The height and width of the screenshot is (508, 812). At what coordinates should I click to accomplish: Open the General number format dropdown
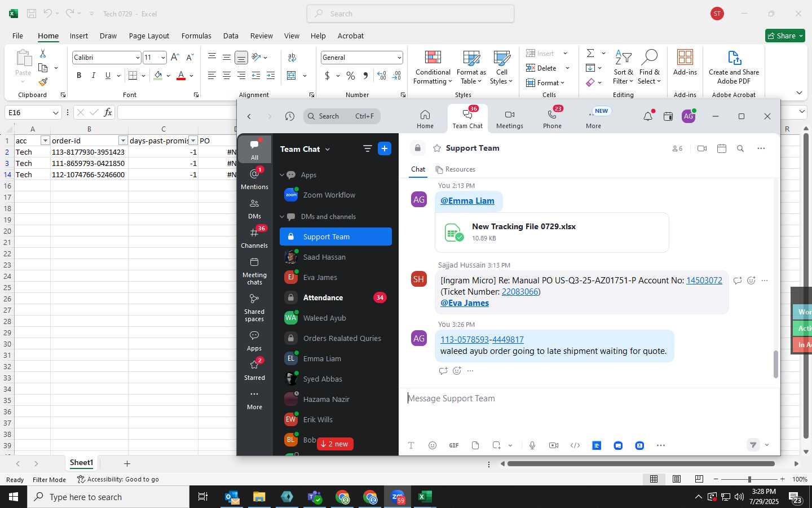[x=399, y=58]
